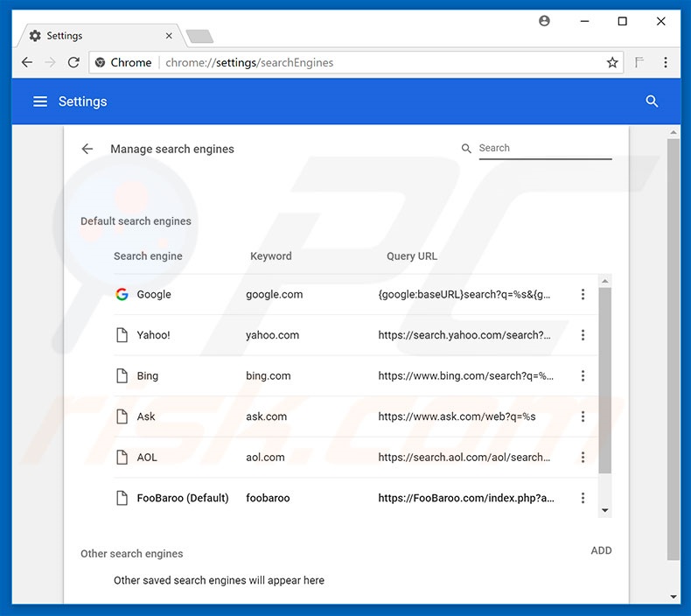Click the keyword ask.com
Image resolution: width=691 pixels, height=616 pixels.
[x=266, y=416]
